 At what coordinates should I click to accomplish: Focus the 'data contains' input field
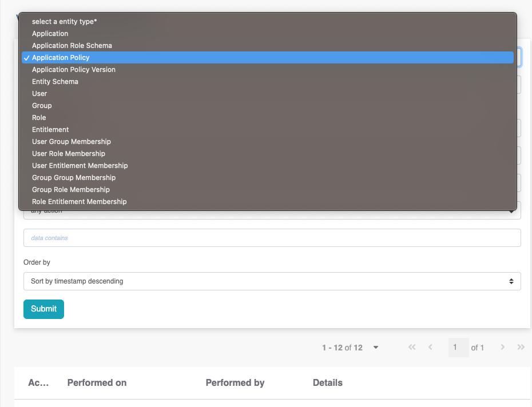[272, 238]
